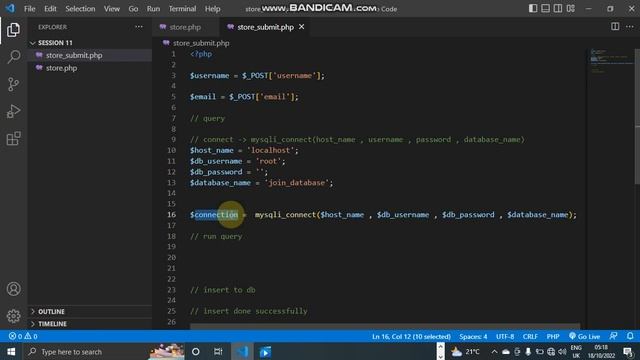Change indentation via Spaces: 4
Viewport: 640px width, 360px height.
473,336
